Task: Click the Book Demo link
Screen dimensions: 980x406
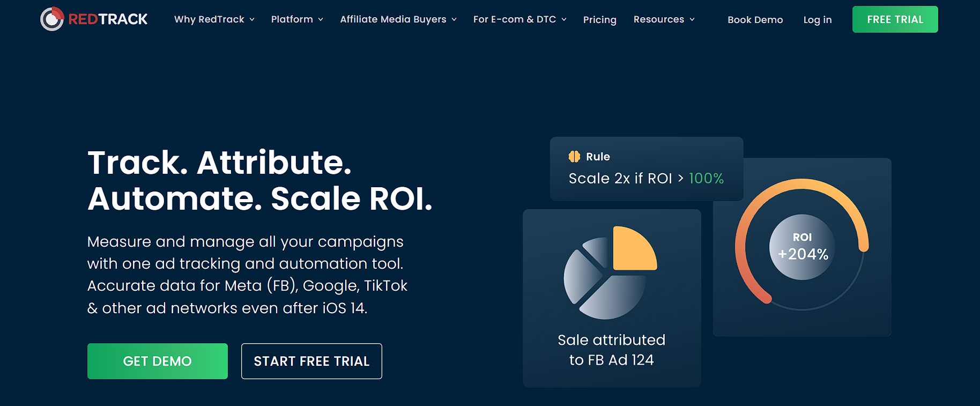Action: (755, 20)
